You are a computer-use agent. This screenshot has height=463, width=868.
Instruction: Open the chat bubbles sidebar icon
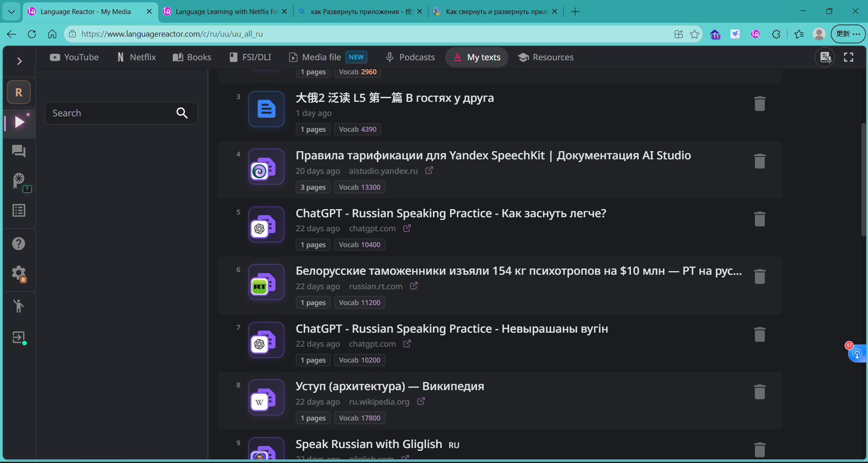point(19,151)
